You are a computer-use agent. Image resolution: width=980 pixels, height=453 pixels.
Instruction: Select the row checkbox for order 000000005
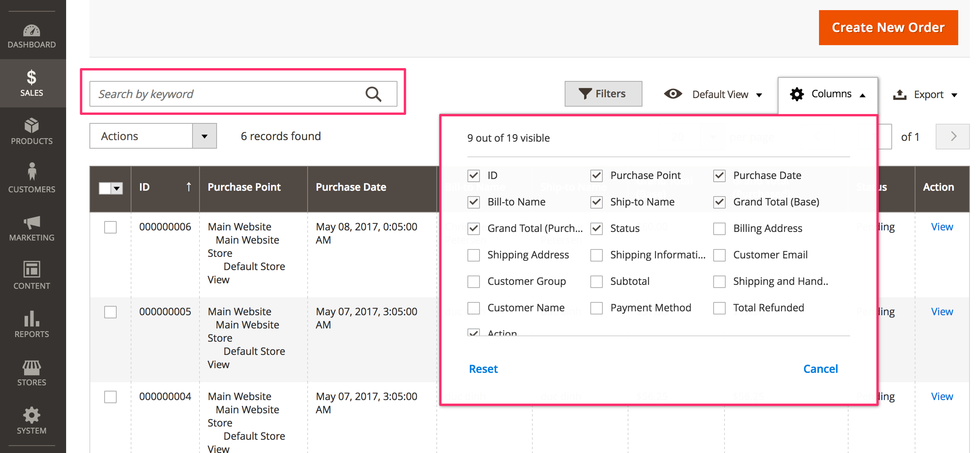pyautogui.click(x=110, y=312)
